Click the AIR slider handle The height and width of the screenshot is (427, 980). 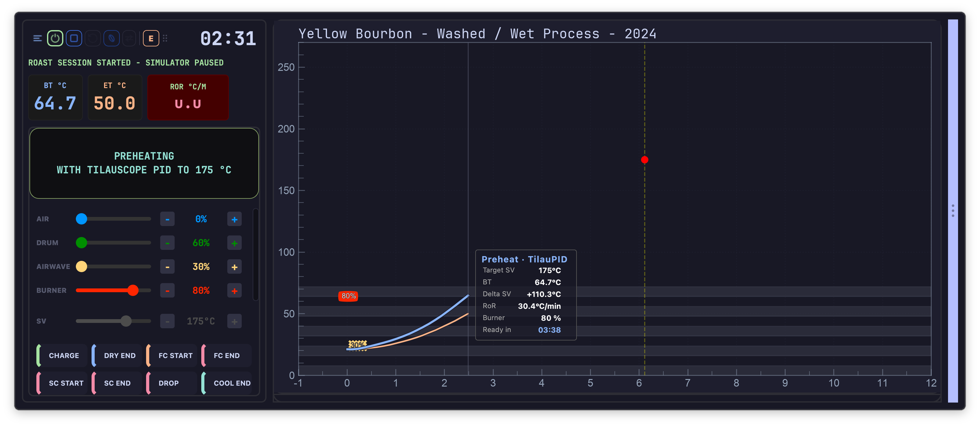[x=82, y=219]
